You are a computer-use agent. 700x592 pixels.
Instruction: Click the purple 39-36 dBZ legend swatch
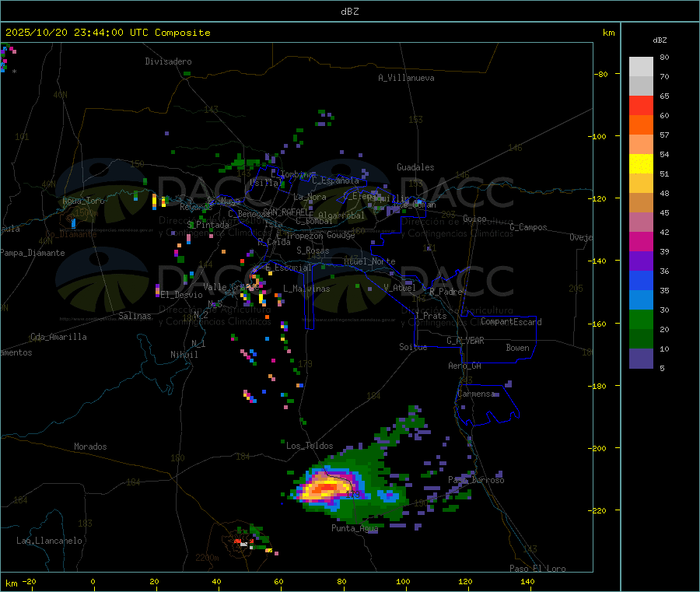pos(641,261)
